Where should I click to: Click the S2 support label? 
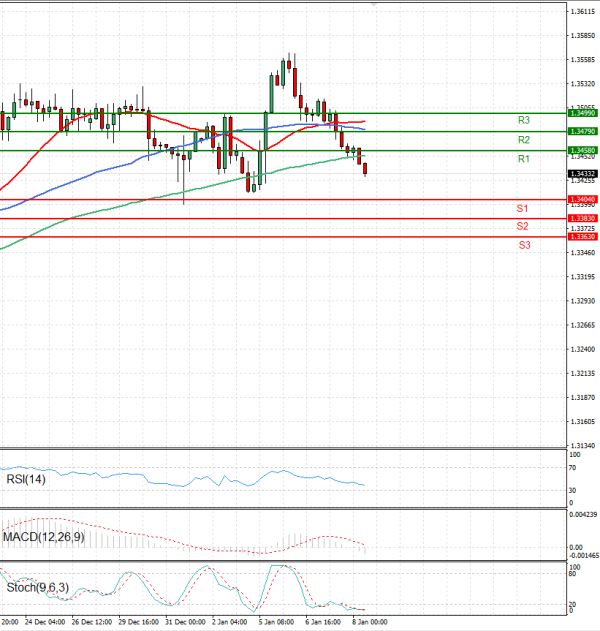click(522, 226)
